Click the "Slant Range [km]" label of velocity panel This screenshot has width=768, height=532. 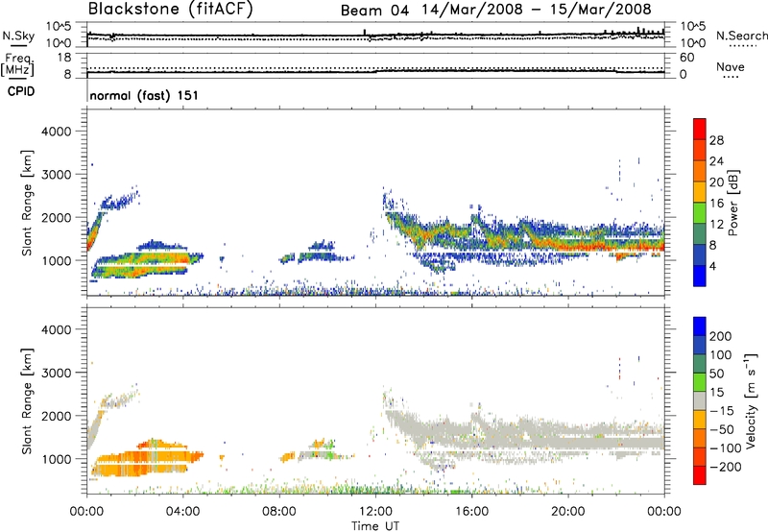coord(27,400)
